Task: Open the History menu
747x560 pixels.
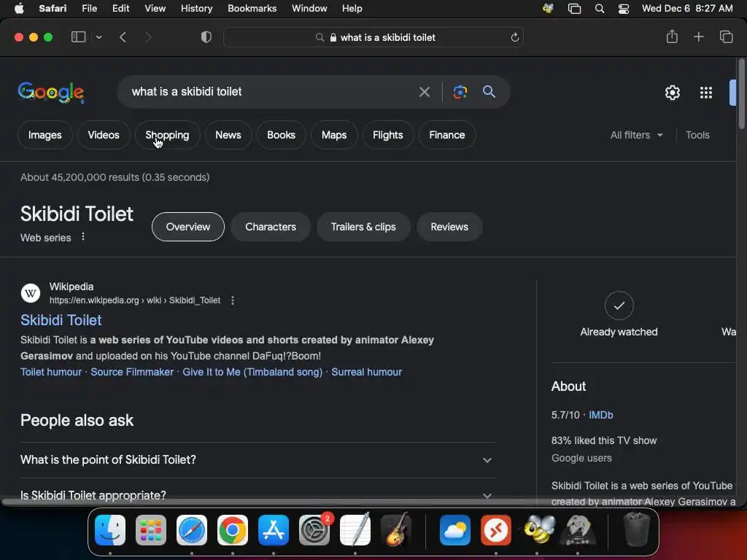Action: pyautogui.click(x=196, y=9)
